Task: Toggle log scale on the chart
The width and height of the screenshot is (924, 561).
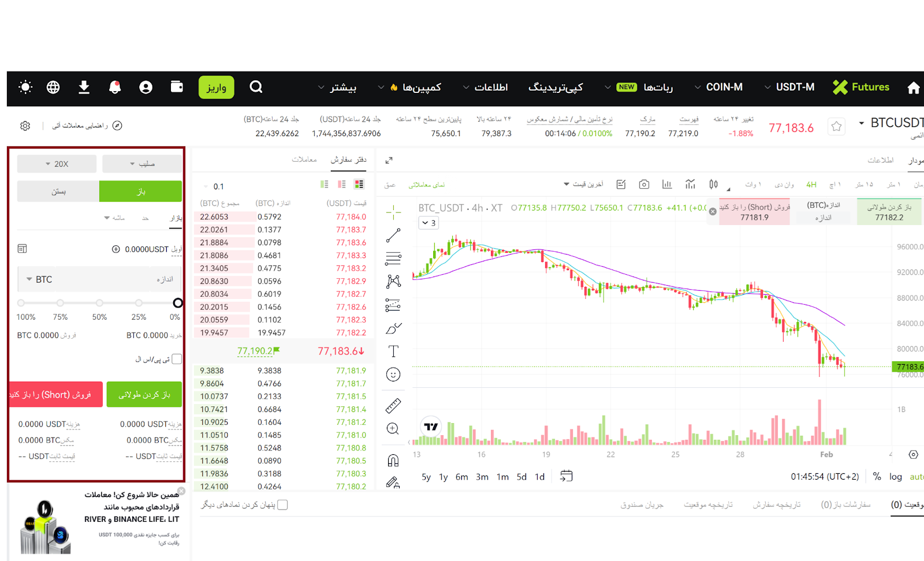Action: tap(895, 477)
